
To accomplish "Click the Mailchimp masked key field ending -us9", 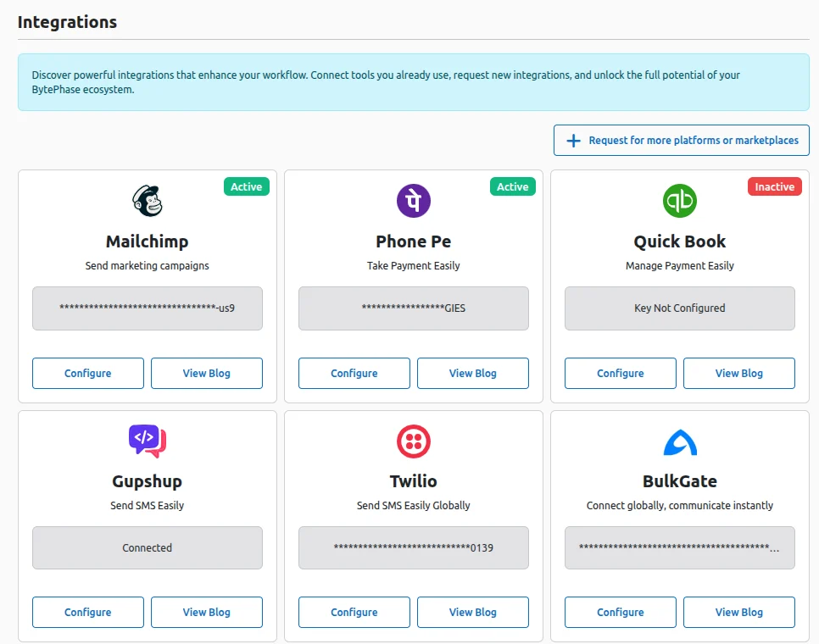I will tap(148, 308).
